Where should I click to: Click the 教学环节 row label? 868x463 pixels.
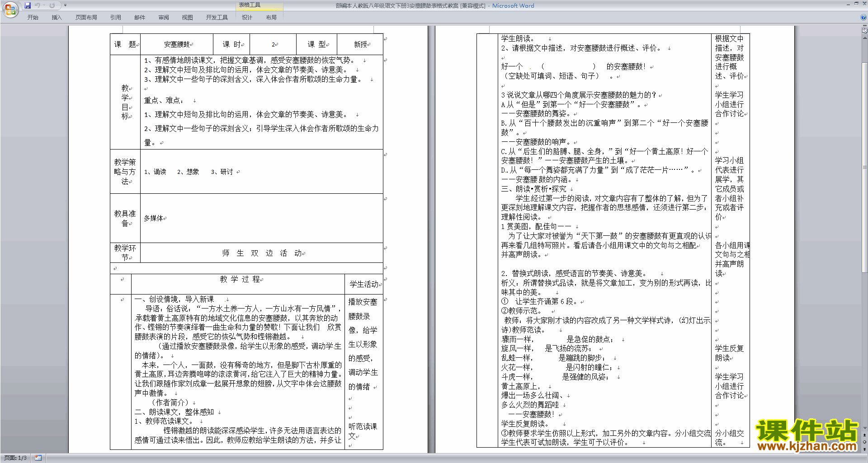pos(125,253)
